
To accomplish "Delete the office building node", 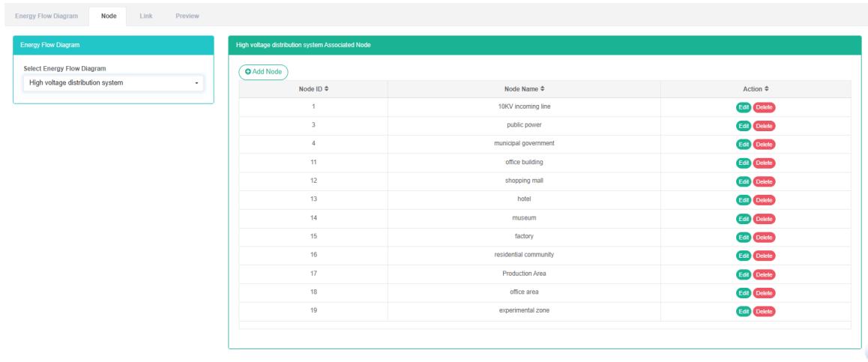I will point(764,163).
